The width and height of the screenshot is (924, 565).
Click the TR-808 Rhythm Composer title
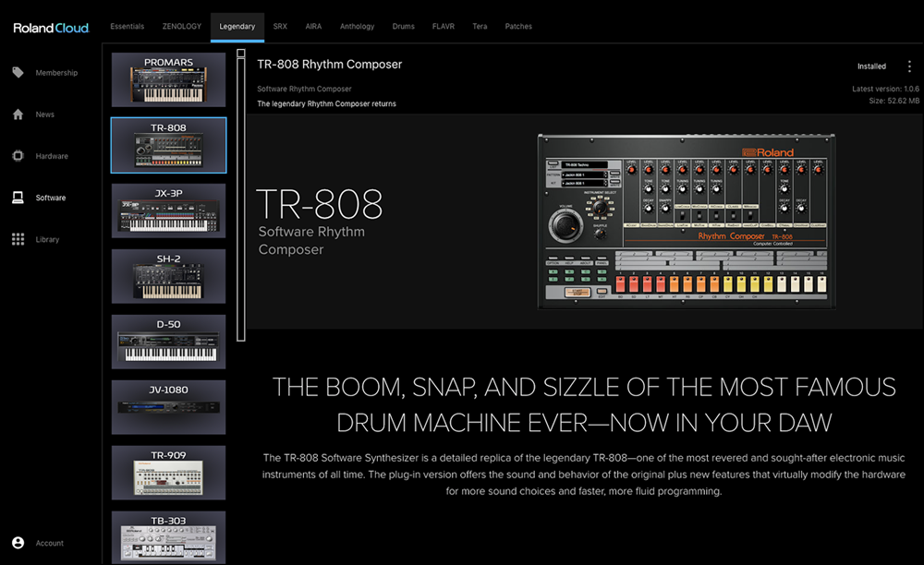point(330,64)
